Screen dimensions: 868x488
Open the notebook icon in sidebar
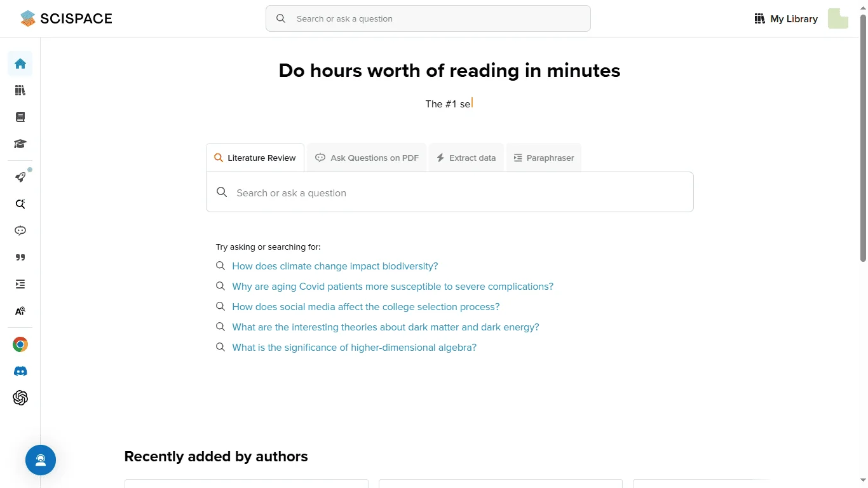point(20,117)
